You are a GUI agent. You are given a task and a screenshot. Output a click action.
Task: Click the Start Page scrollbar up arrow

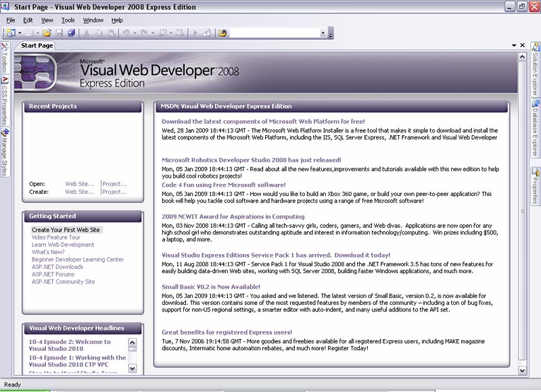pos(522,57)
